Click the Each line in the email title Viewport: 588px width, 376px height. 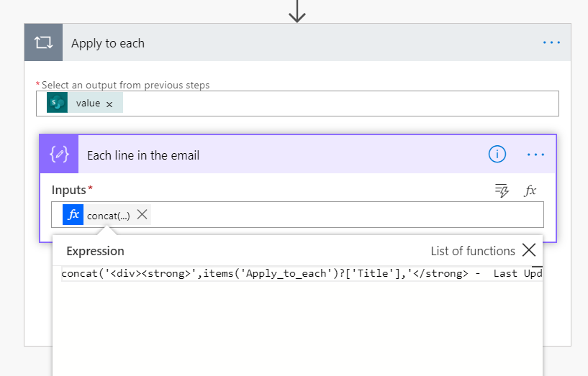(x=143, y=155)
